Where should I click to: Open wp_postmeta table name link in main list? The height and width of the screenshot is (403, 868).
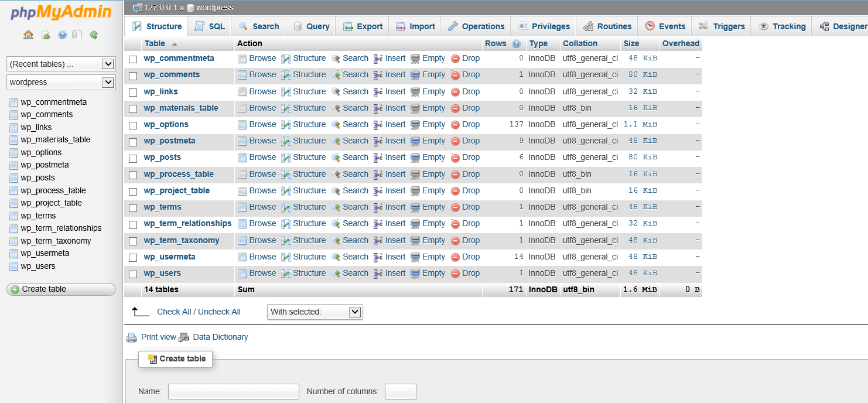tap(169, 141)
